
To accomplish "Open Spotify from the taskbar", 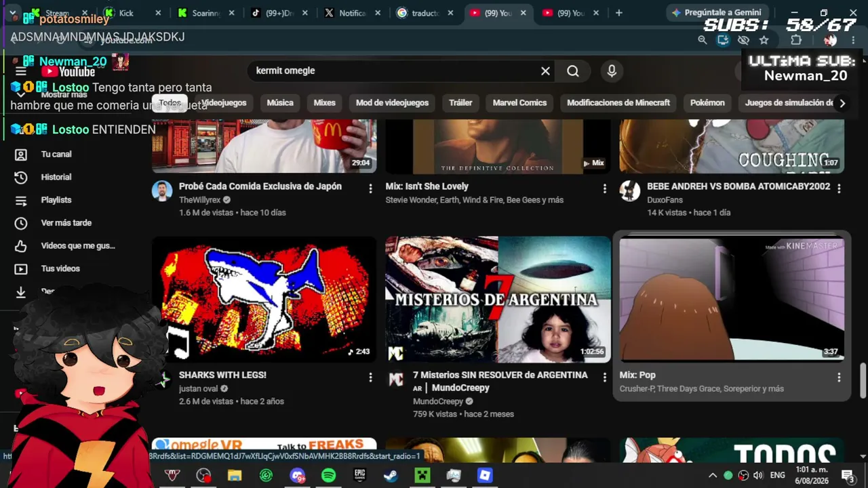I will point(328,476).
